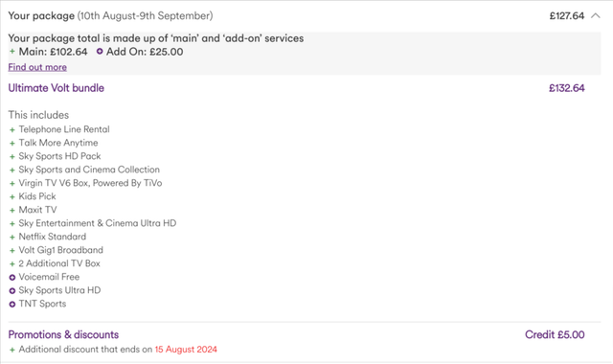Collapse the Your package section chevron
613x364 pixels.
pos(596,16)
